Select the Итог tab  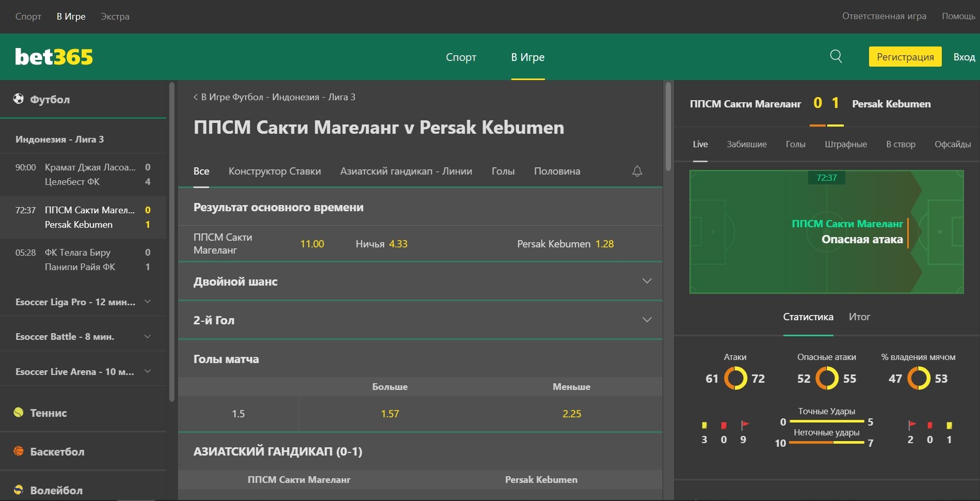[x=859, y=317]
